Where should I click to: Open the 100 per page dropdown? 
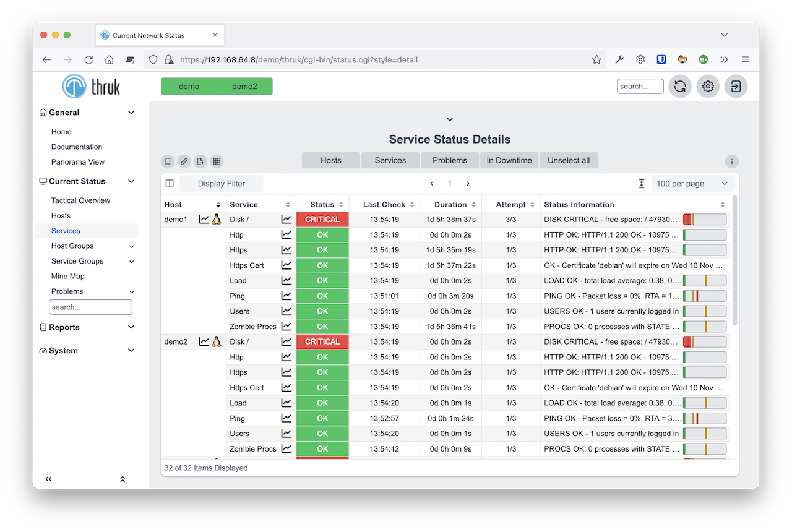pos(693,184)
